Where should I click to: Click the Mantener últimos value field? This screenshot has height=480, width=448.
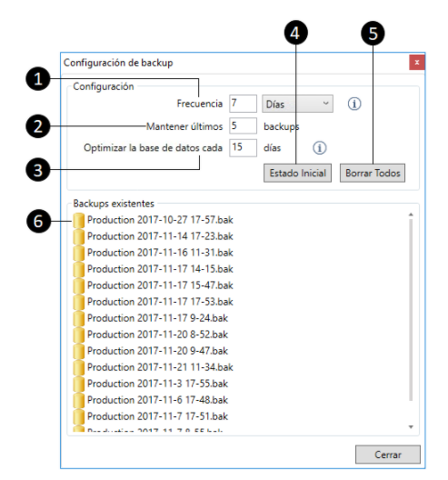[243, 125]
